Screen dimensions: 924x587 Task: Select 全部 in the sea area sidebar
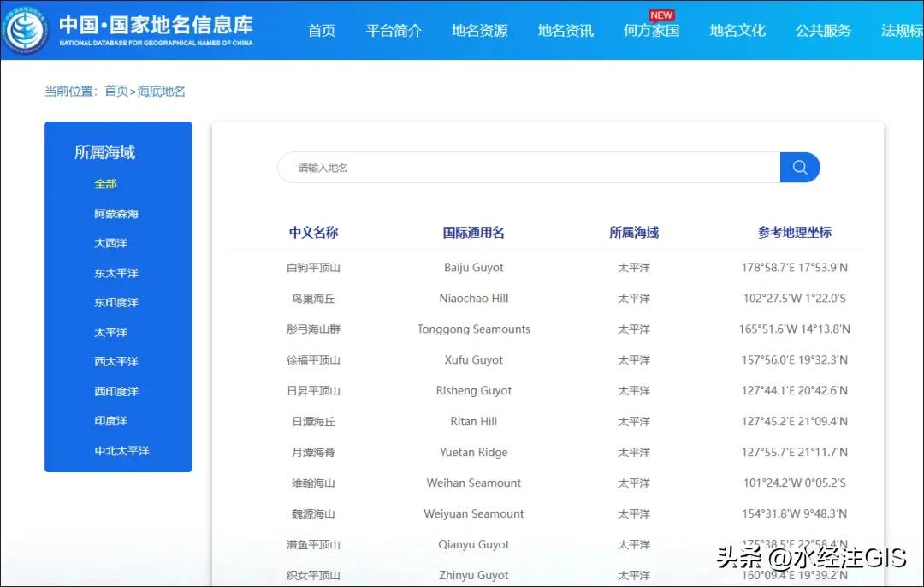[x=106, y=184]
